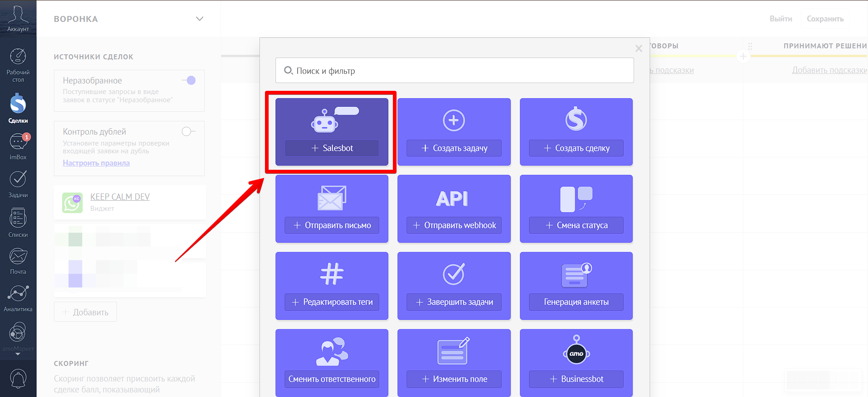Viewport: 868px width, 397px height.
Task: Expand sidebar arrow below amoМаркет
Action: [18, 354]
